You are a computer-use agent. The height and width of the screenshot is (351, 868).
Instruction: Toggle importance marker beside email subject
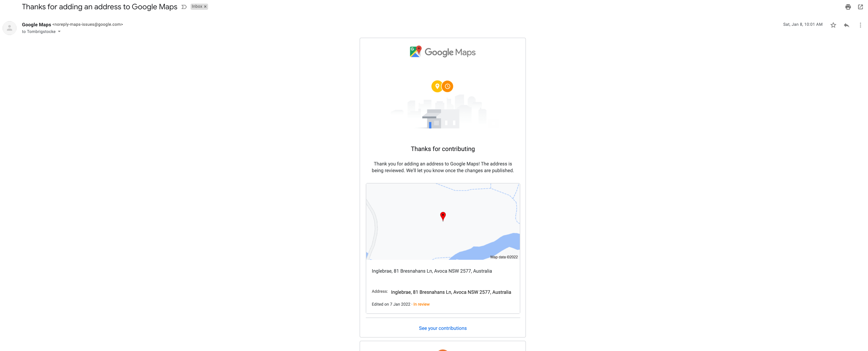184,7
